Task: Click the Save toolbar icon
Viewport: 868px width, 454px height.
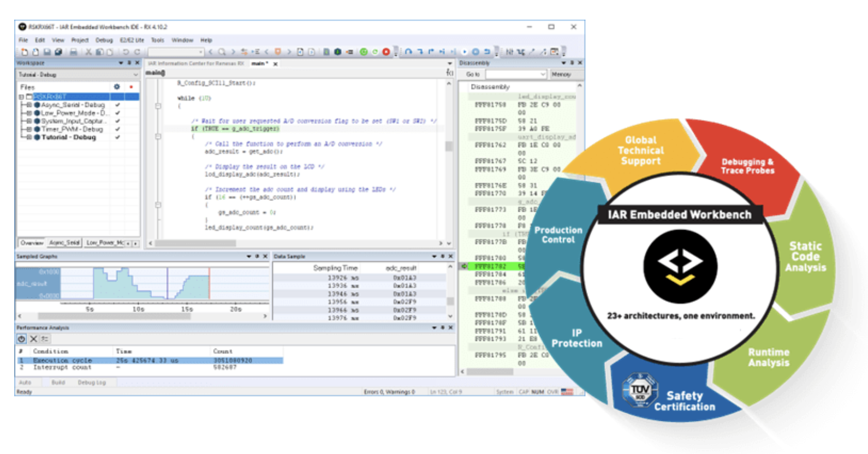Action: coord(47,52)
